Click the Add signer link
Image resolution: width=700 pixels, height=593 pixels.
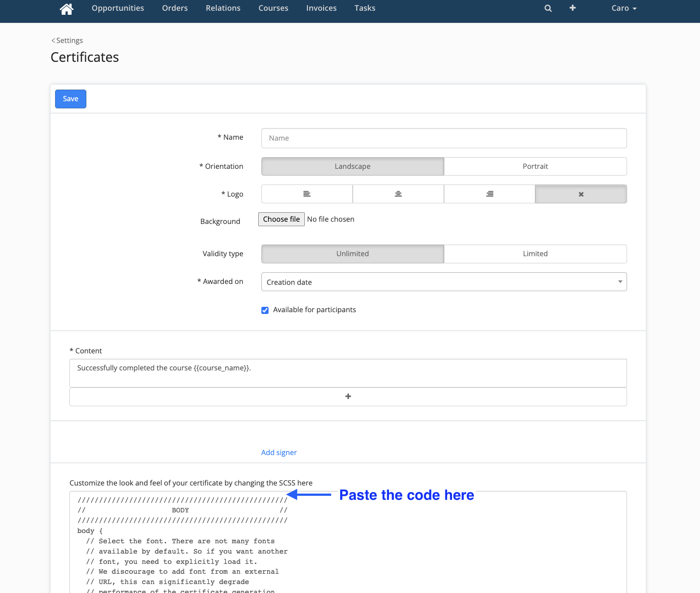click(x=279, y=452)
